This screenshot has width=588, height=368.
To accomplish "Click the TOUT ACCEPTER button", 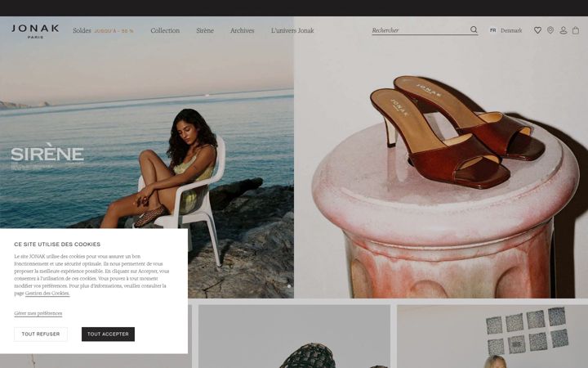I will 108,334.
